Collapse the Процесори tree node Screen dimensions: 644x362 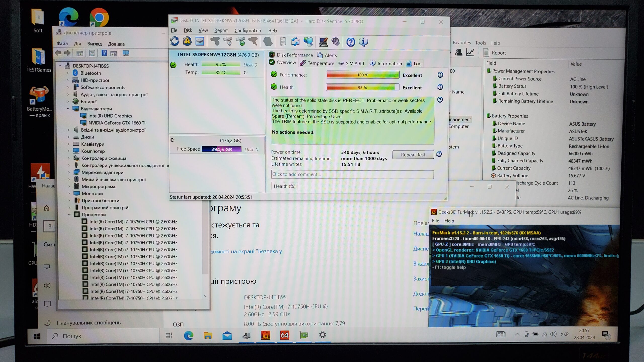point(69,215)
